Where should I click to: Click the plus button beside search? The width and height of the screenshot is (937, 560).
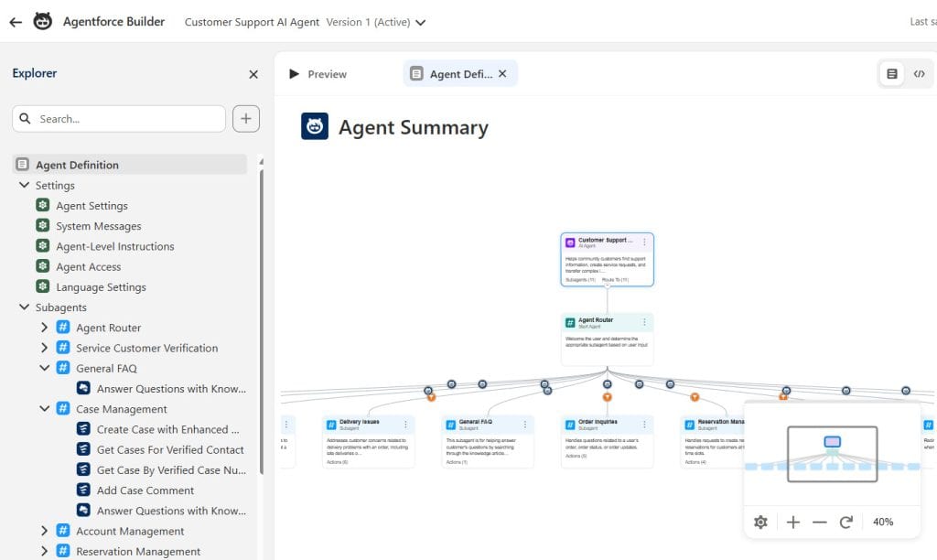pyautogui.click(x=245, y=119)
